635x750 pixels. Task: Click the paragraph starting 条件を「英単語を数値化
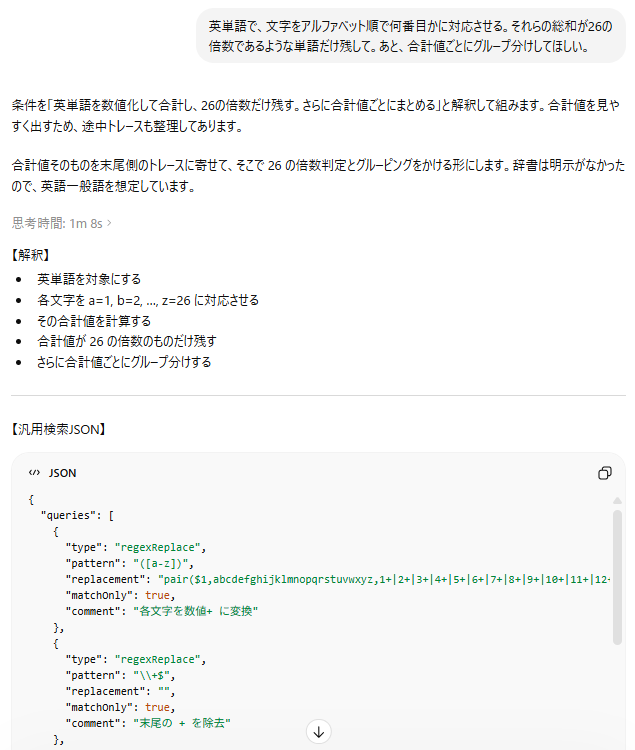[316, 115]
